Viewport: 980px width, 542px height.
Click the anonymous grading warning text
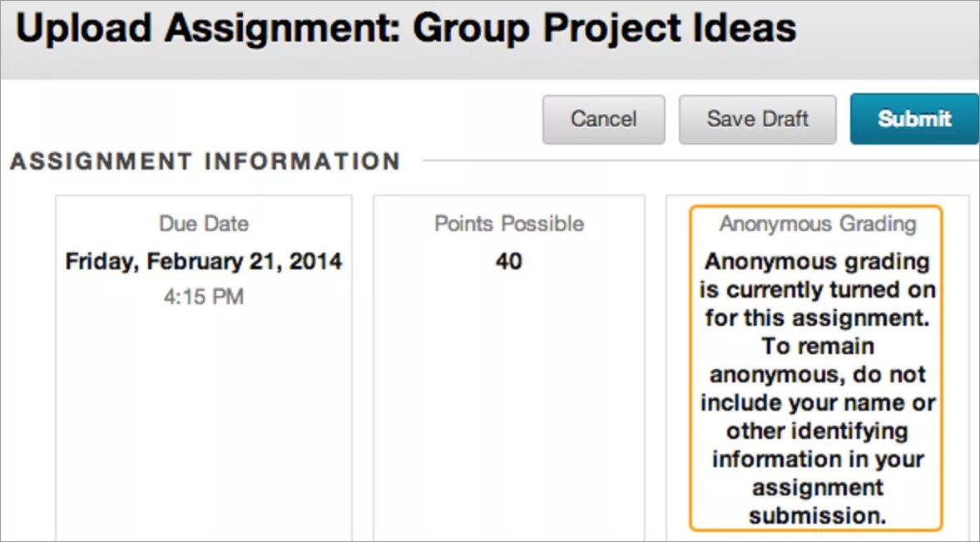click(x=818, y=388)
